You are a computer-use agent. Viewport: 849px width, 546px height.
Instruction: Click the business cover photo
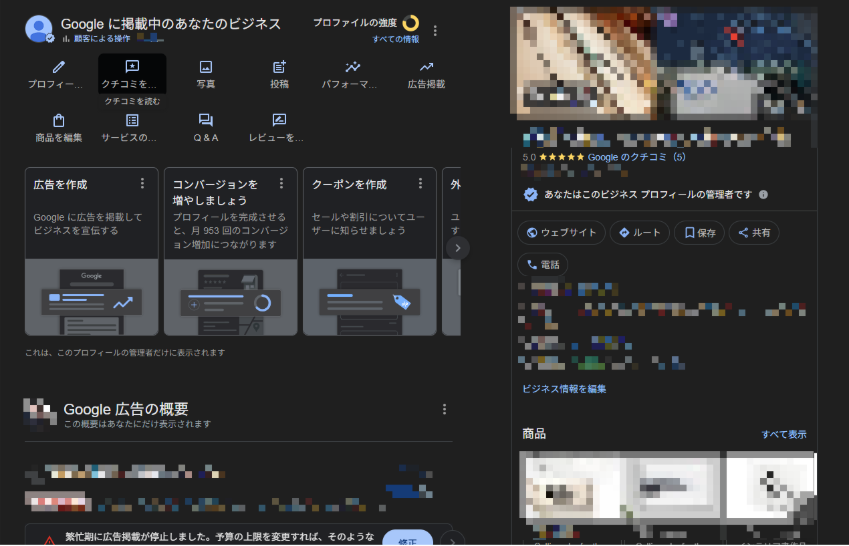click(x=663, y=63)
